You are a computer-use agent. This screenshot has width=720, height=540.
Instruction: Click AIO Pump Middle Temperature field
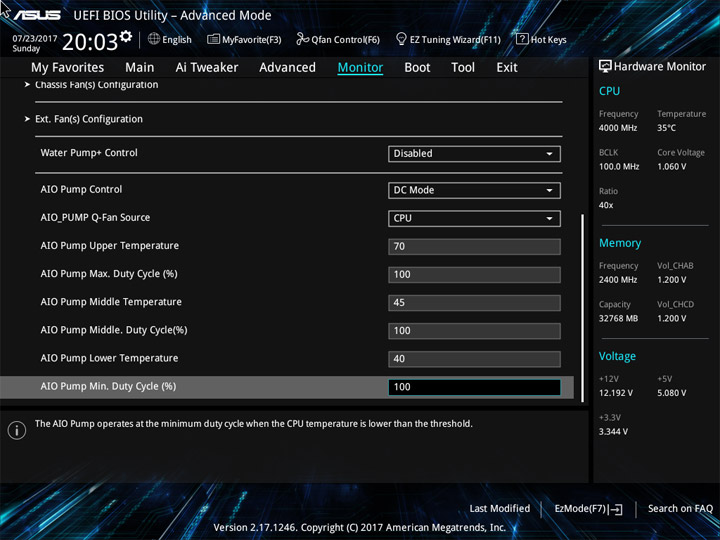pos(474,303)
